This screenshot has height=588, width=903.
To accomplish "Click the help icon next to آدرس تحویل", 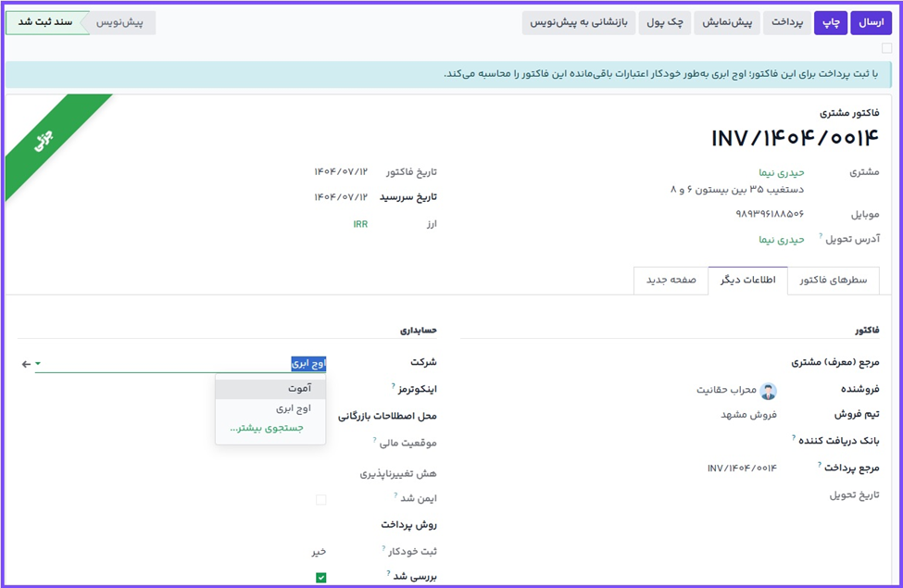I will [821, 236].
